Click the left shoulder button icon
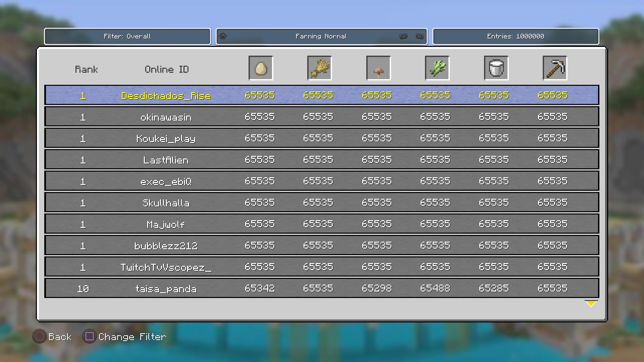The image size is (644, 362). click(x=404, y=36)
